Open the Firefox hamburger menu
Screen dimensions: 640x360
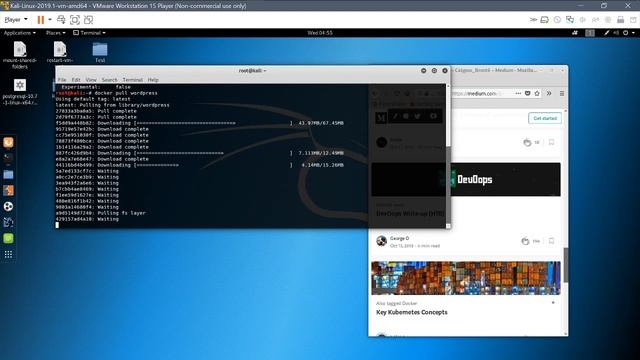click(x=562, y=93)
